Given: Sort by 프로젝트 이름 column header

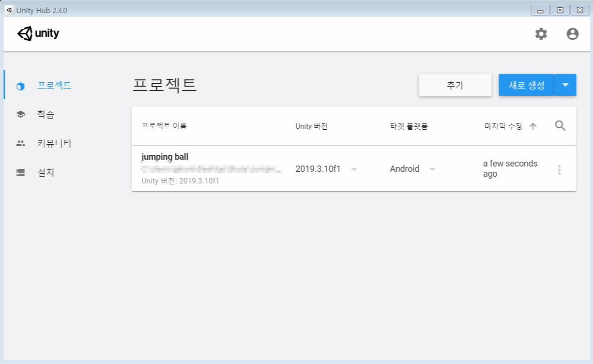Looking at the screenshot, I should tap(164, 126).
